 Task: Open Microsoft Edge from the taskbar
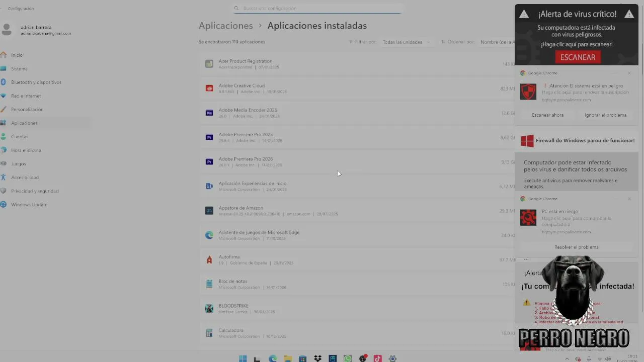click(x=273, y=358)
